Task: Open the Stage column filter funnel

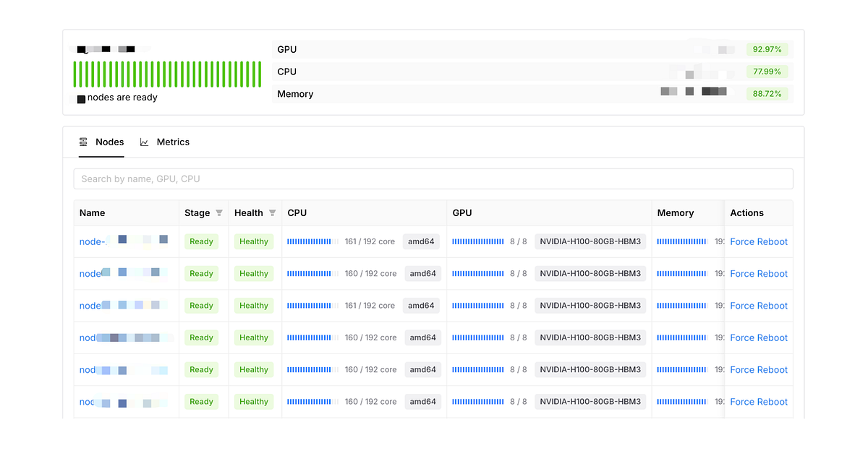Action: 219,212
